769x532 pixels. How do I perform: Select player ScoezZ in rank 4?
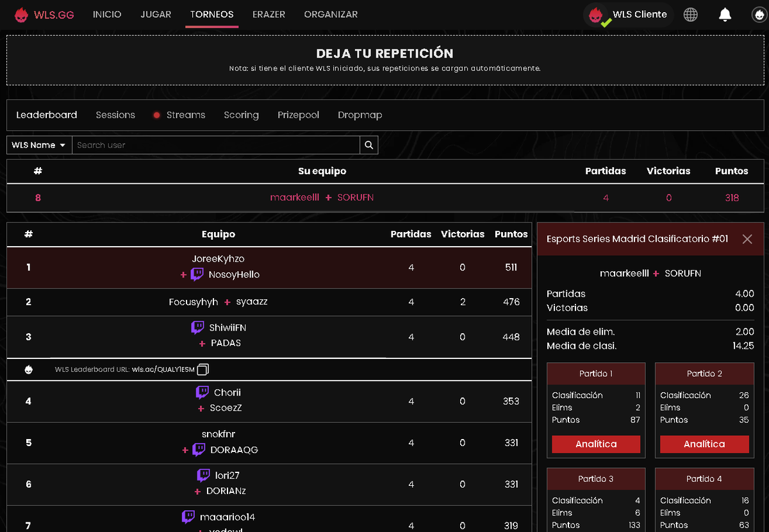[226, 408]
